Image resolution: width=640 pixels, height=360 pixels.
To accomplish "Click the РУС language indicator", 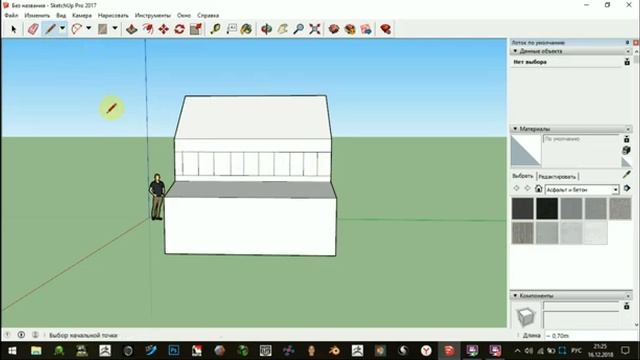I will pos(576,351).
